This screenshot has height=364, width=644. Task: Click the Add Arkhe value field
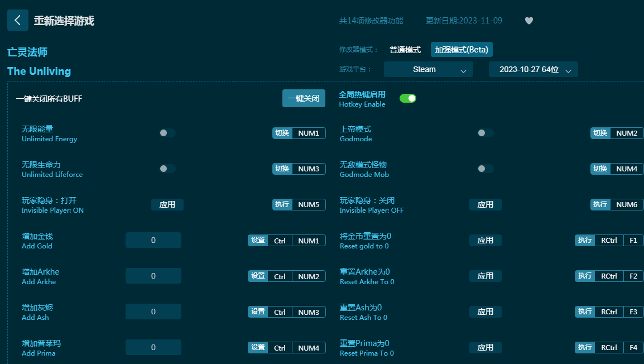pos(153,276)
